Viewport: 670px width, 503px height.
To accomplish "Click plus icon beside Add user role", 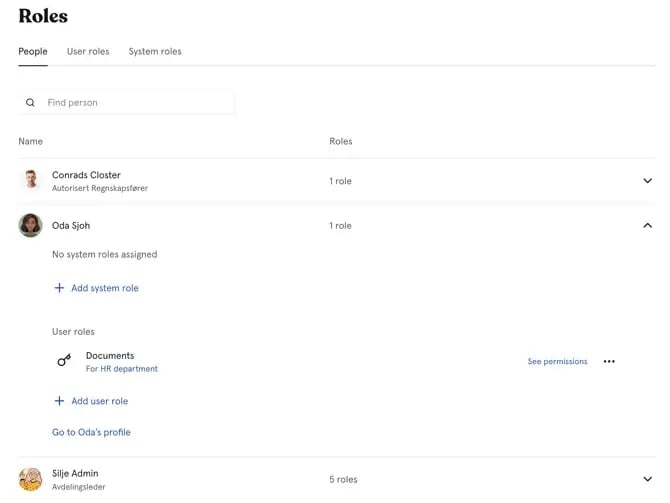I will [x=59, y=401].
